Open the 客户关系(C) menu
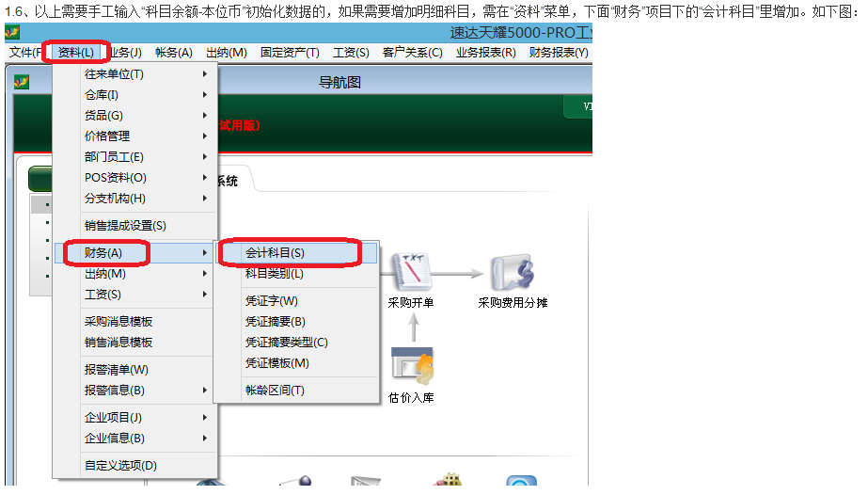868x495 pixels. click(x=413, y=53)
